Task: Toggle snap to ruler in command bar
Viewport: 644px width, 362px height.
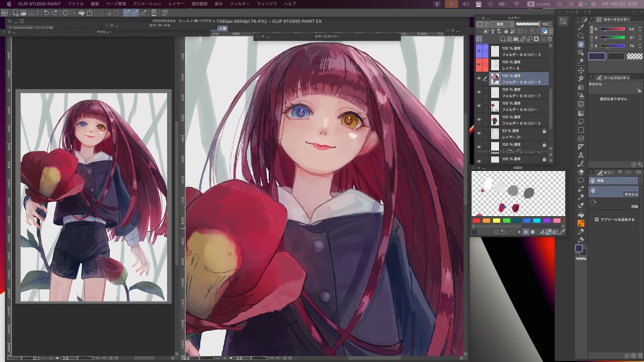Action: coord(128,13)
